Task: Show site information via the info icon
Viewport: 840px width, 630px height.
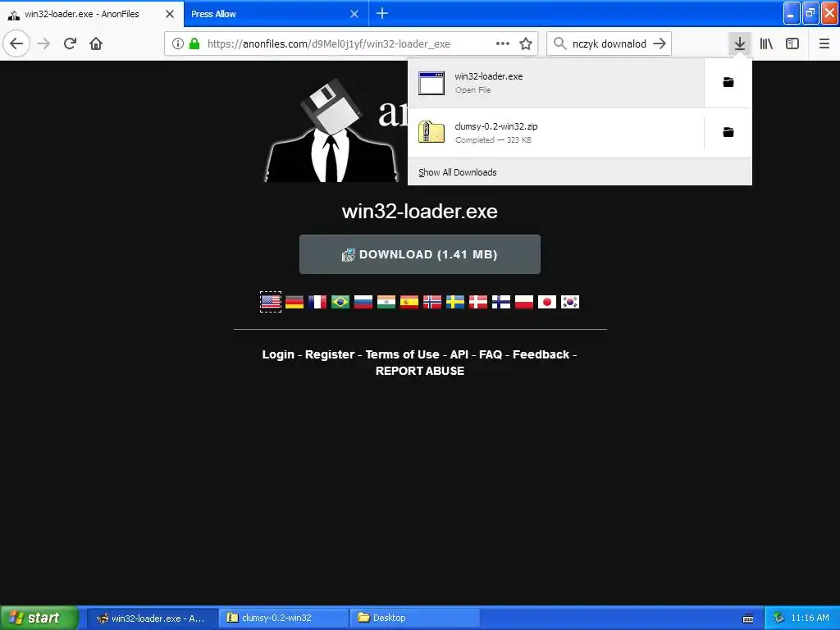Action: (x=178, y=43)
